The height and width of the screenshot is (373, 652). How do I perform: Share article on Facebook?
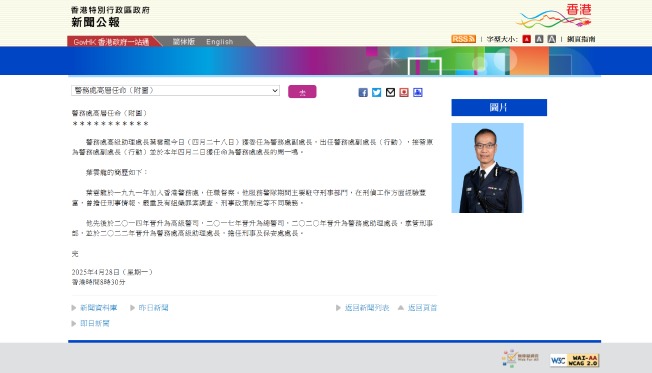click(363, 92)
